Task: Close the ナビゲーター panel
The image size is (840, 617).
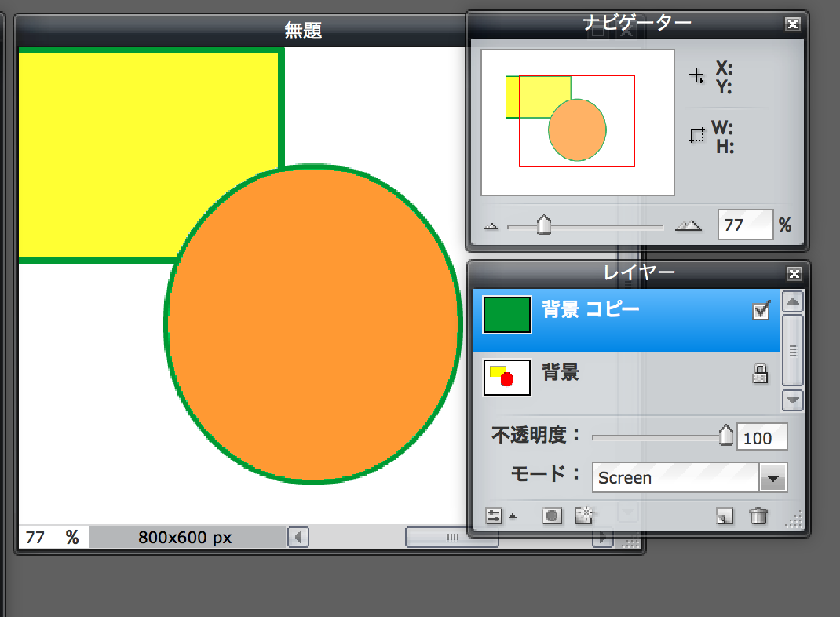Action: pos(793,24)
